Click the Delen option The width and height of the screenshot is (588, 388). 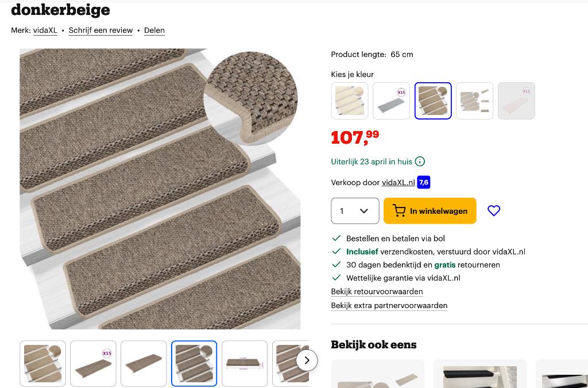tap(154, 30)
